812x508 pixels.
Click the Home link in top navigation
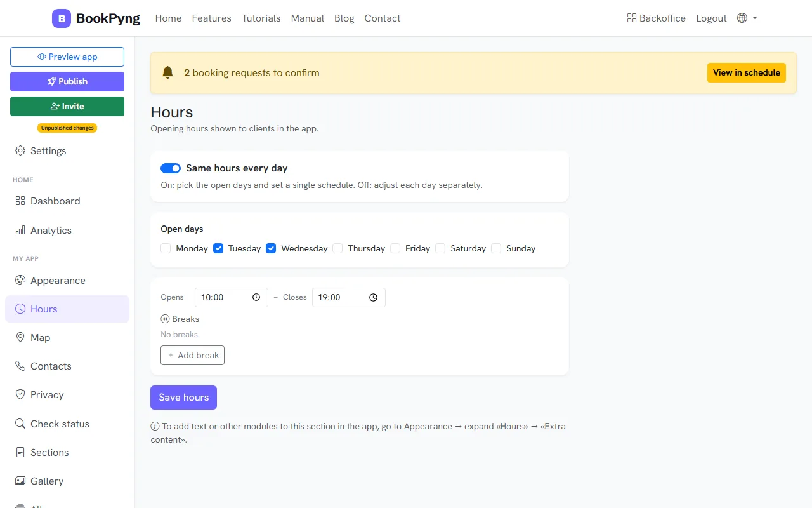tap(168, 18)
